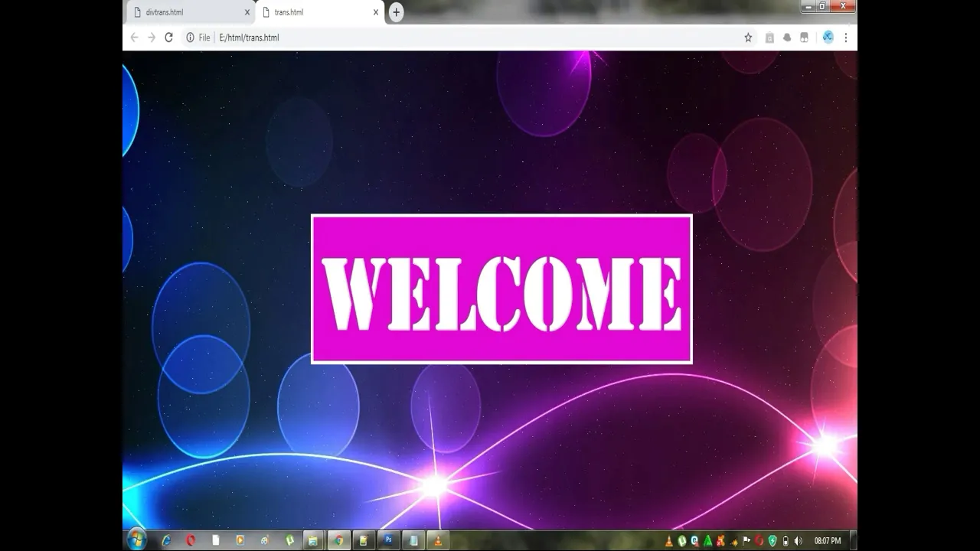Switch to Chrome taskbar button

339,540
